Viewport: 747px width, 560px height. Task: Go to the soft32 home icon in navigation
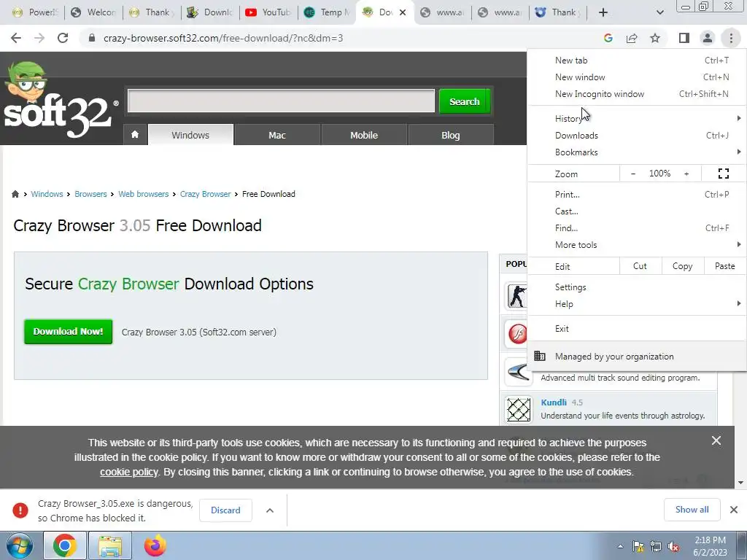(135, 135)
